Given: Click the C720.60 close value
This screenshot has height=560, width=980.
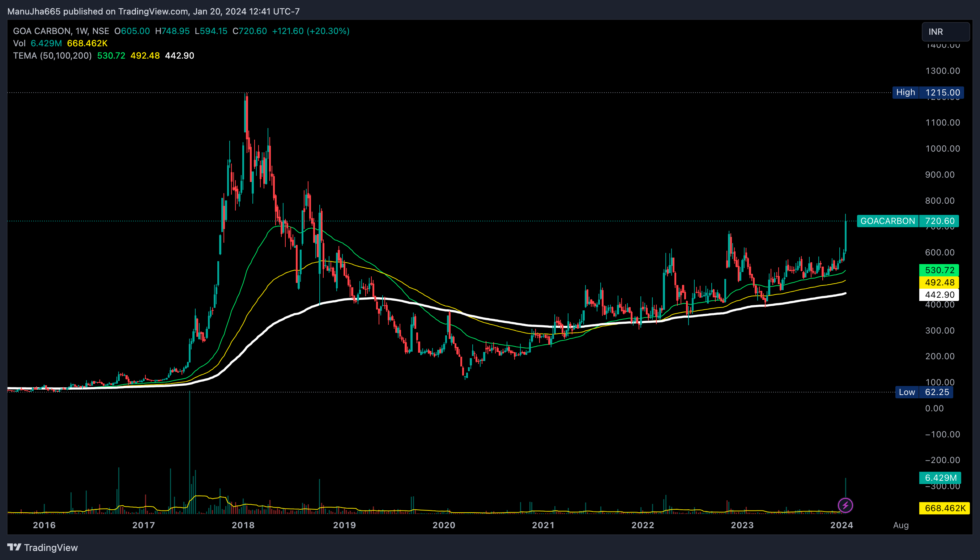Looking at the screenshot, I should coord(250,31).
